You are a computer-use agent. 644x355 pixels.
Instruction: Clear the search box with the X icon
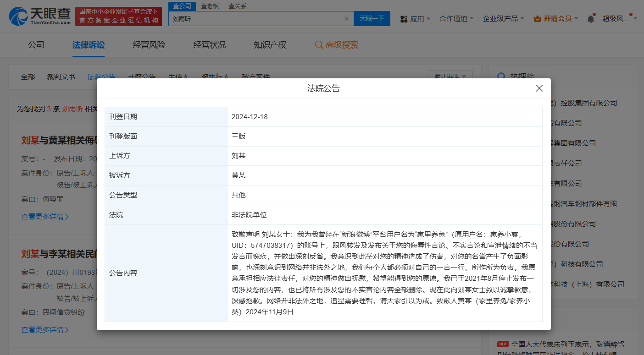tap(346, 19)
